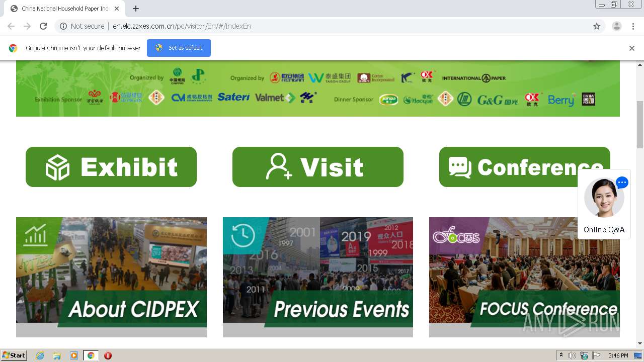Click the clock history icon on Previous Events
644x362 pixels.
pos(243,235)
